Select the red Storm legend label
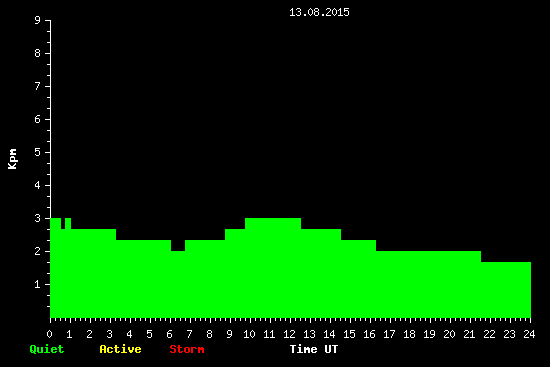 pos(187,349)
